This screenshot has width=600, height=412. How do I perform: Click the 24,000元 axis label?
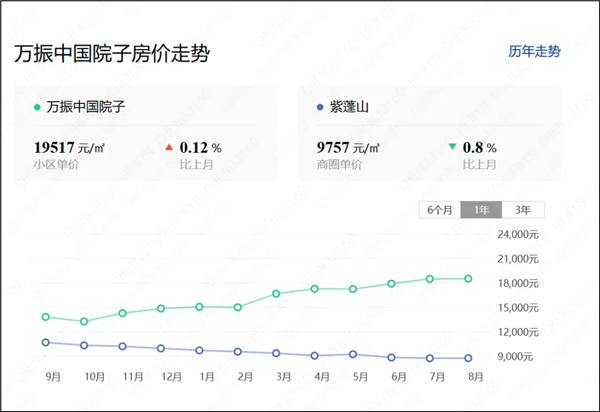(x=518, y=234)
